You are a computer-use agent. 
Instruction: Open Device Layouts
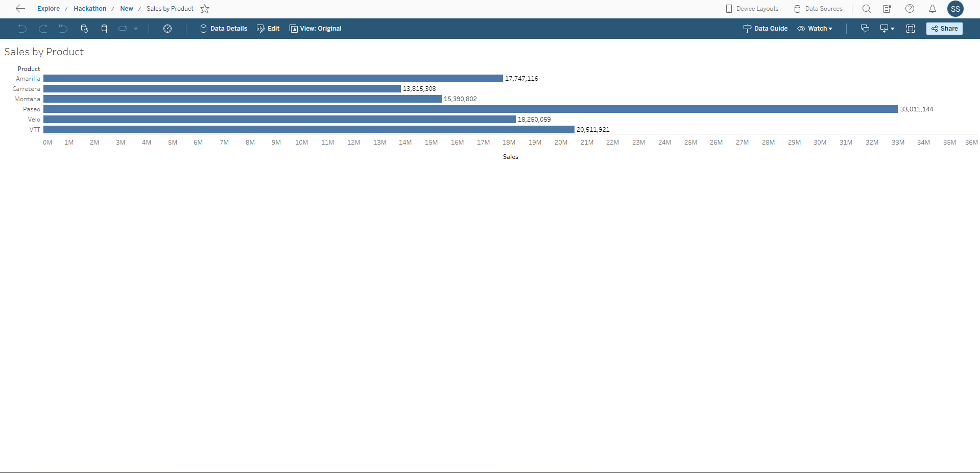tap(752, 9)
